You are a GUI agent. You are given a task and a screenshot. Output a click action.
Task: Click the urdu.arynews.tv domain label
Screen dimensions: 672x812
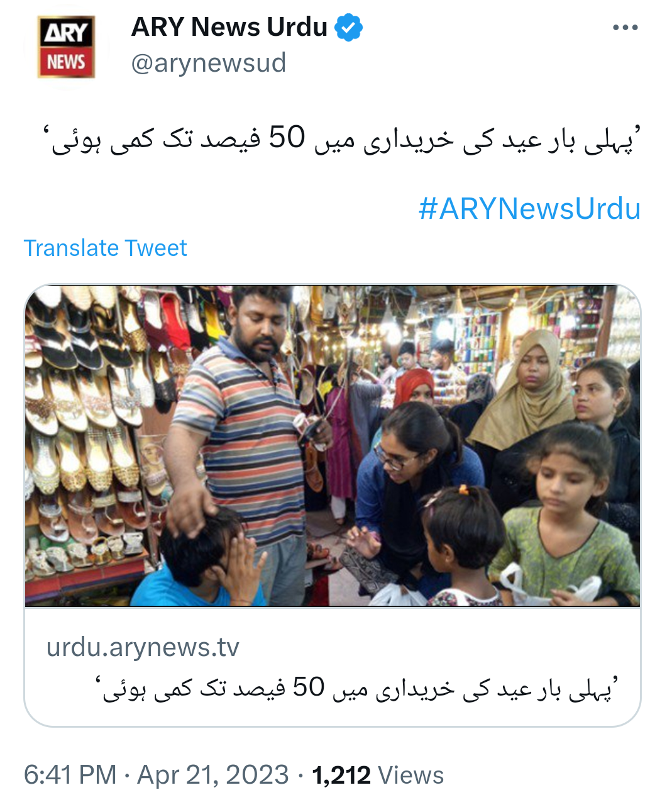click(x=143, y=647)
